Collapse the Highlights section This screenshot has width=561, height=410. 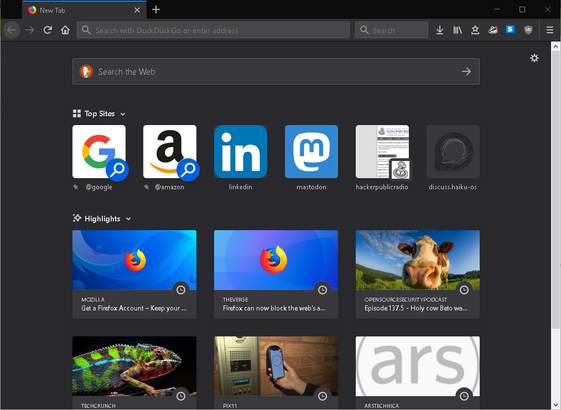tap(128, 219)
